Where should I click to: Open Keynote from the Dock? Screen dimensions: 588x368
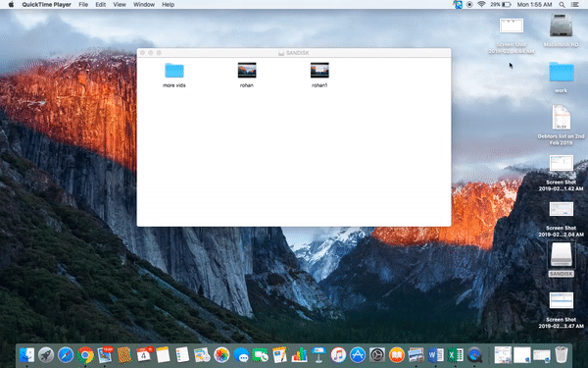[x=318, y=355]
